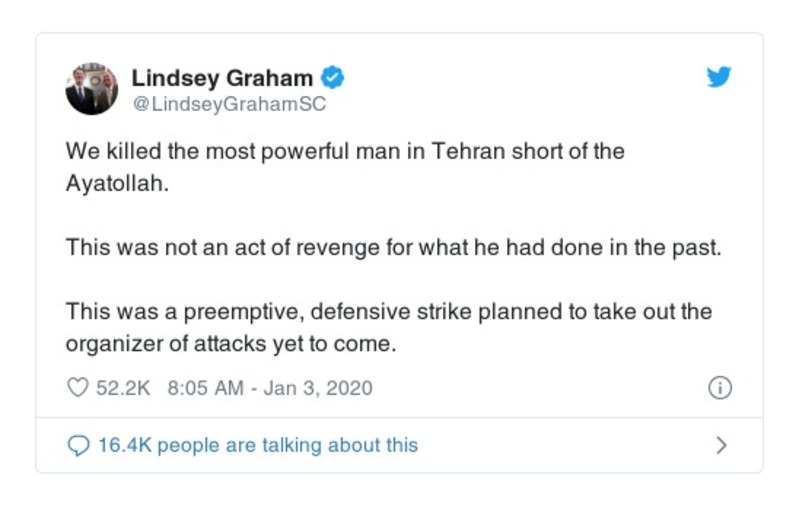Screen dimensions: 799x513
Task: Open "16.4K people are talking about this"
Action: click(x=257, y=445)
